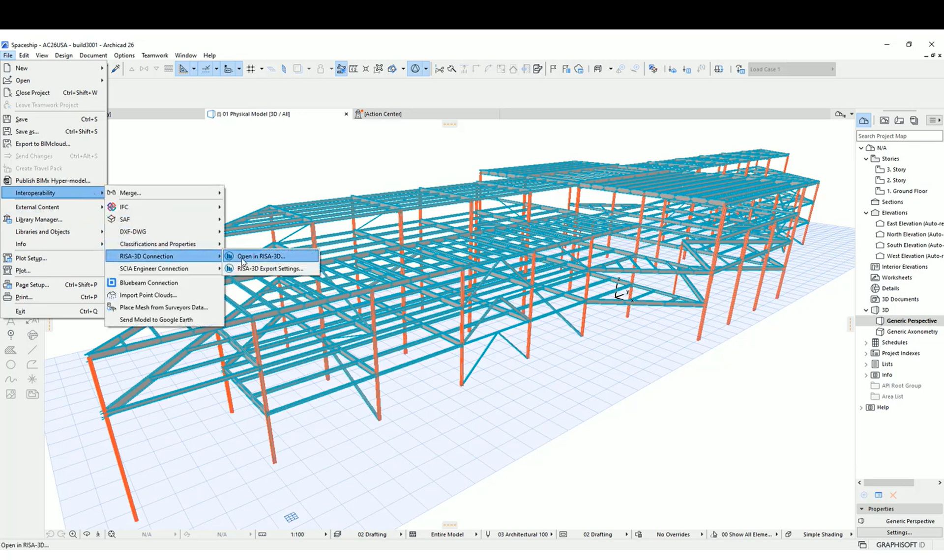Switch to the Action Center tab
The image size is (944, 560).
[x=382, y=114]
